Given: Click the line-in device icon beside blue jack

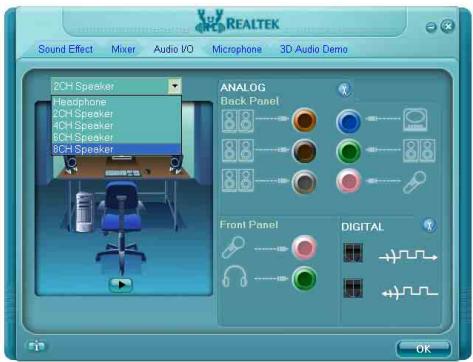Looking at the screenshot, I should [416, 120].
